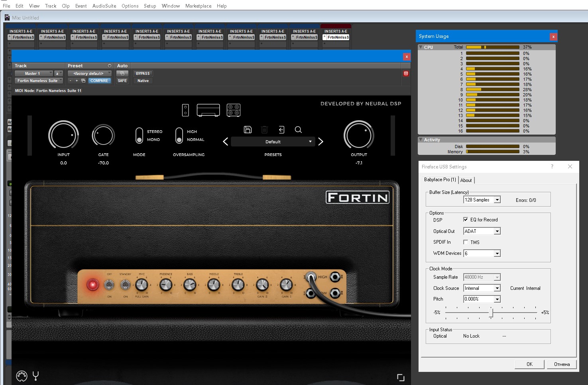Open the AudioSuite menu
This screenshot has height=385, width=588.
click(104, 6)
